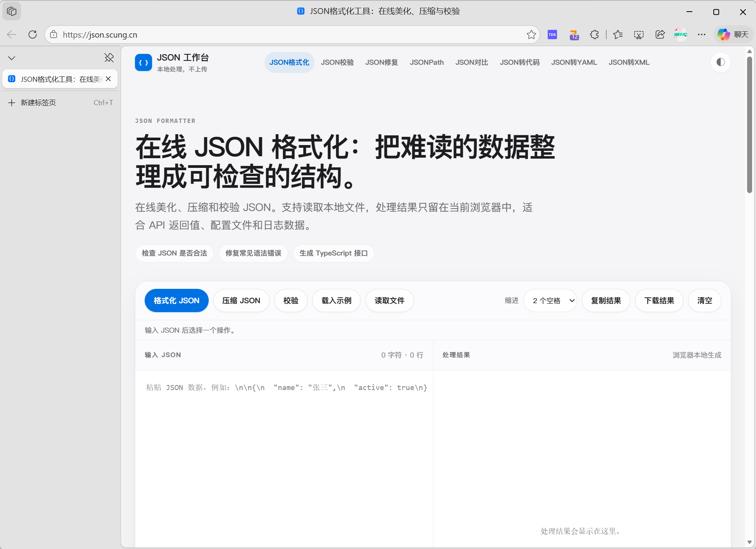Viewport: 756px width, 549px height.
Task: Click the 生成 TypeScript 接口 chip
Action: point(334,253)
